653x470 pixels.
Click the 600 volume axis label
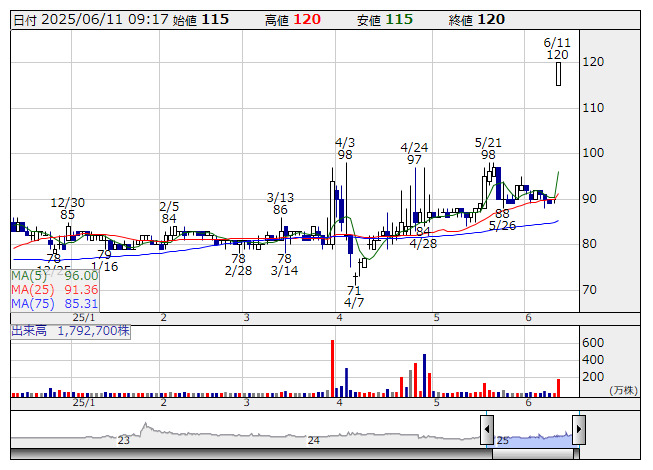point(593,343)
